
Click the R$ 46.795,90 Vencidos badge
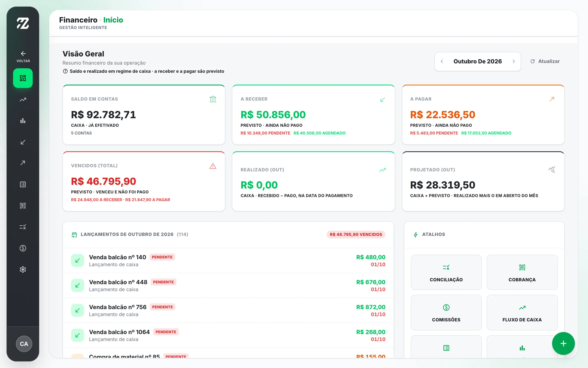356,234
